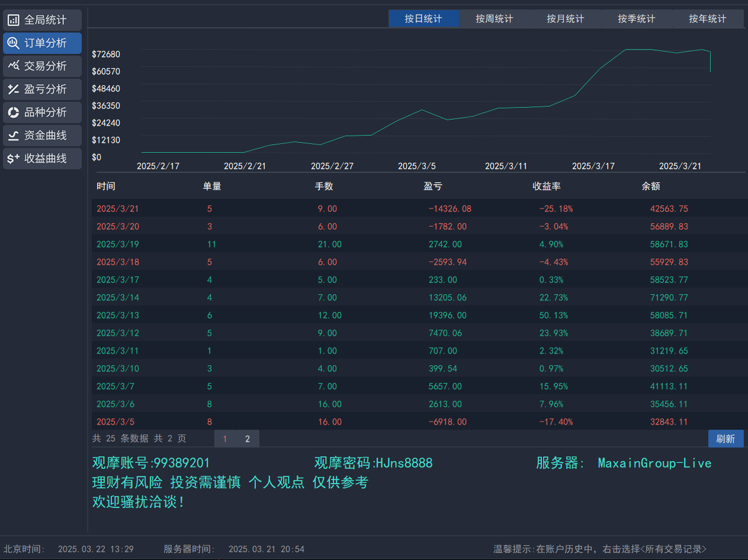
Task: Click the 订单分析 magnifier icon
Action: pos(13,43)
